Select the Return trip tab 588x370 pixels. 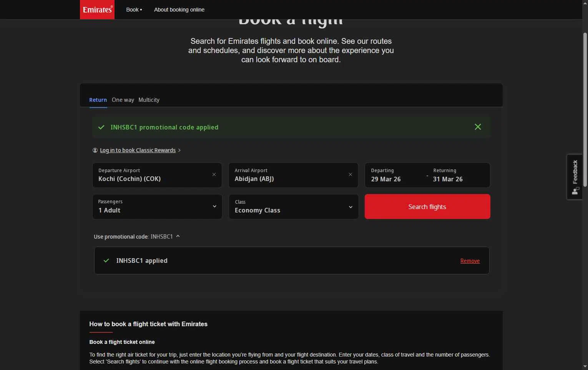[98, 100]
